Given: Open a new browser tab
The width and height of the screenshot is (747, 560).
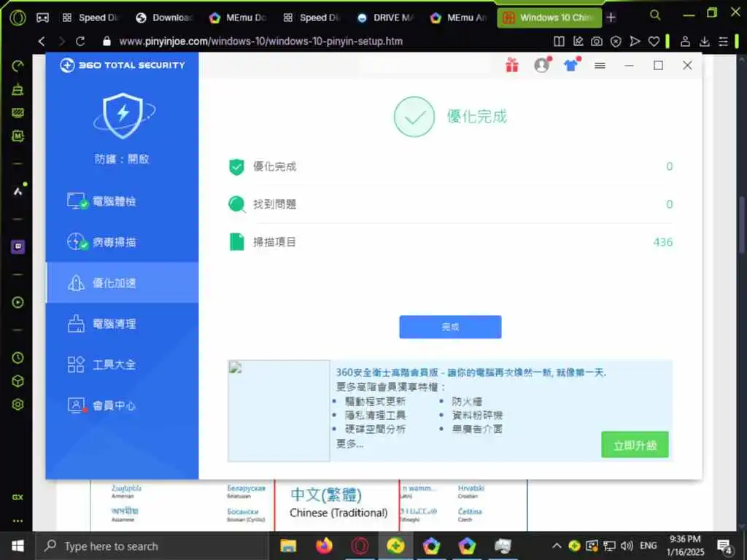Looking at the screenshot, I should (x=611, y=17).
